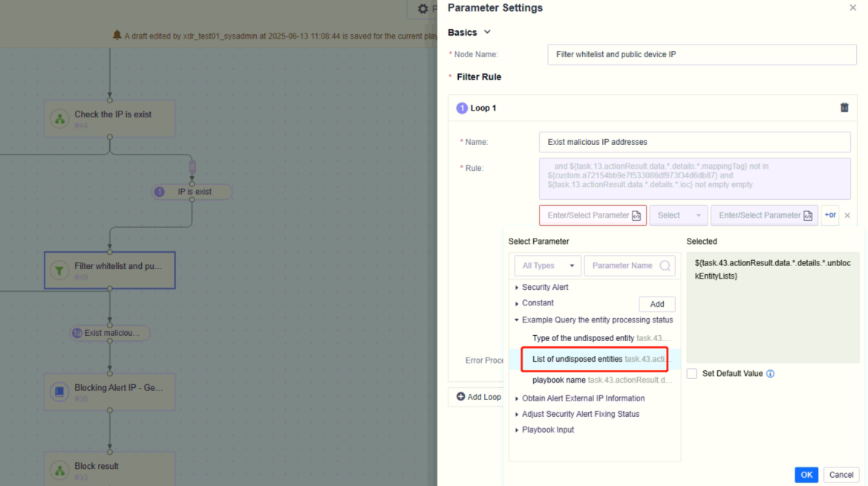Click the Selected parameter value box

(x=773, y=308)
